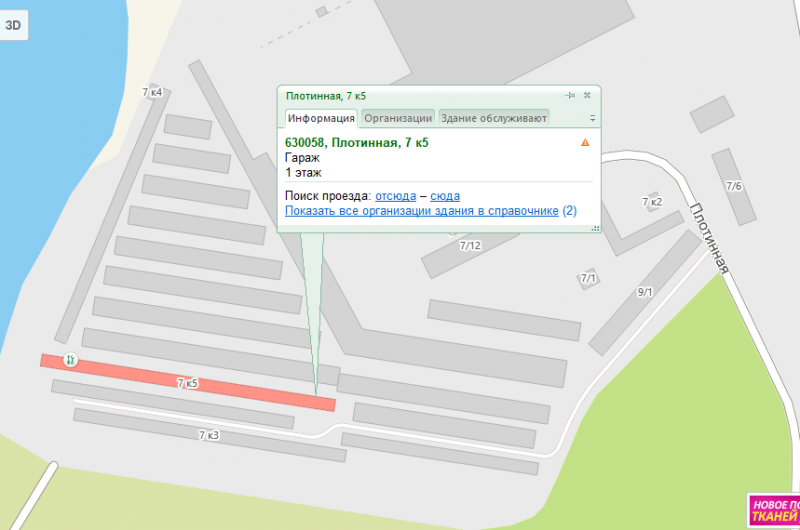800x530 pixels.
Task: Close the building info popup
Action: [587, 95]
